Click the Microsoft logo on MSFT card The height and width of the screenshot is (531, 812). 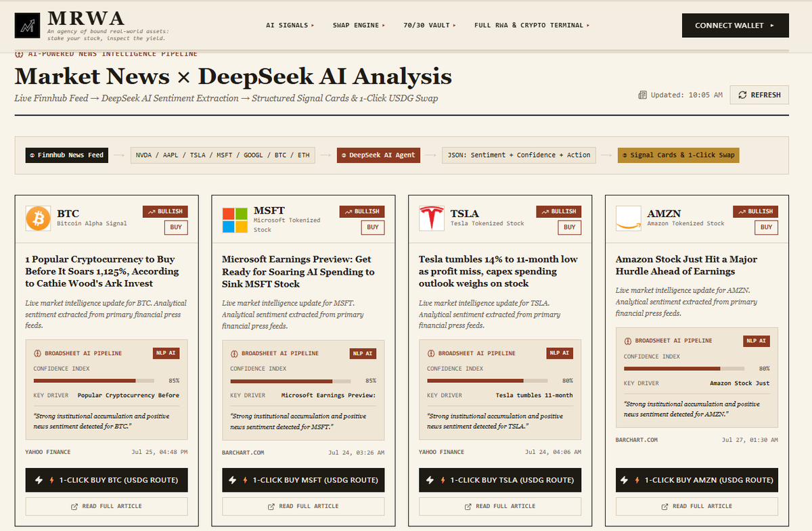[x=235, y=220]
